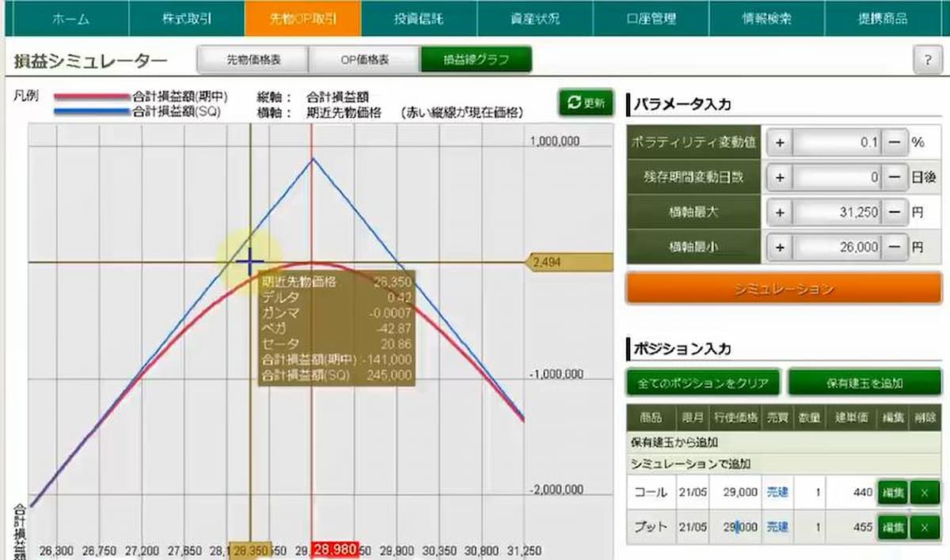Open 株式取引 menu
This screenshot has width=950, height=560.
point(187,18)
